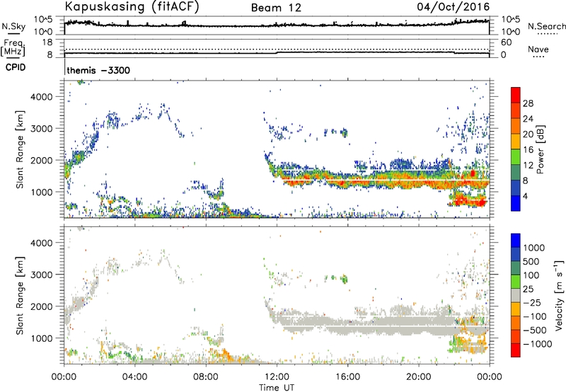This screenshot has height=392, width=566.
Task: Click '4000' on power panel range axis
Action: click(x=42, y=97)
